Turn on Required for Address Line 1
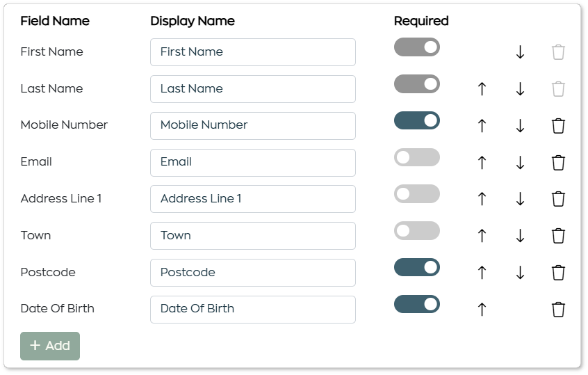 (416, 193)
